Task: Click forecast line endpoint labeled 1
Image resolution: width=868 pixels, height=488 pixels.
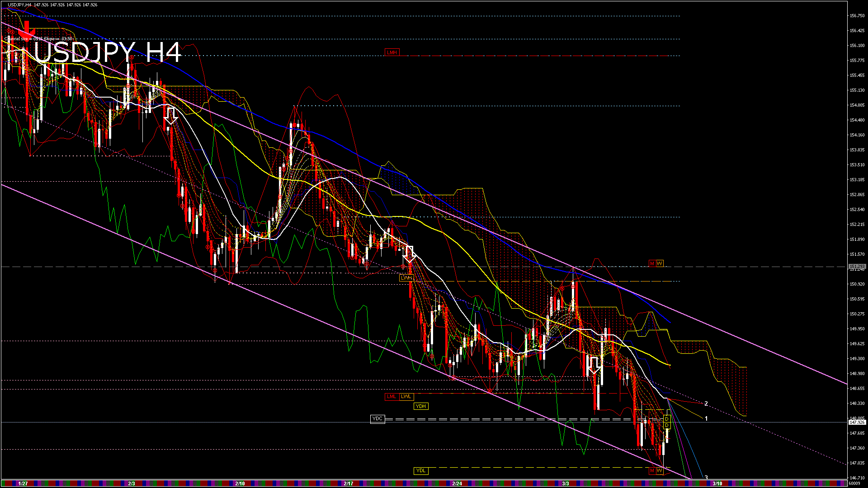Action: pyautogui.click(x=706, y=419)
